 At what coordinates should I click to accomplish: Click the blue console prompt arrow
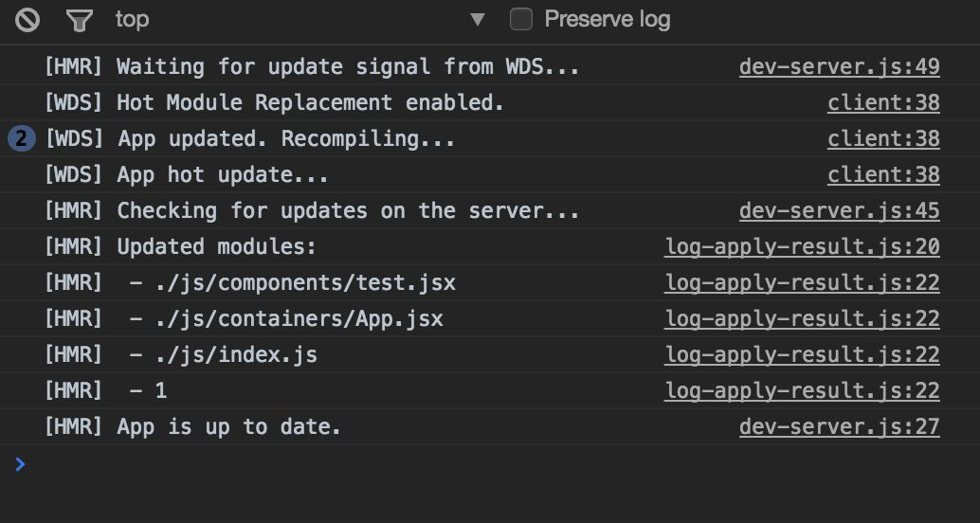[20, 464]
